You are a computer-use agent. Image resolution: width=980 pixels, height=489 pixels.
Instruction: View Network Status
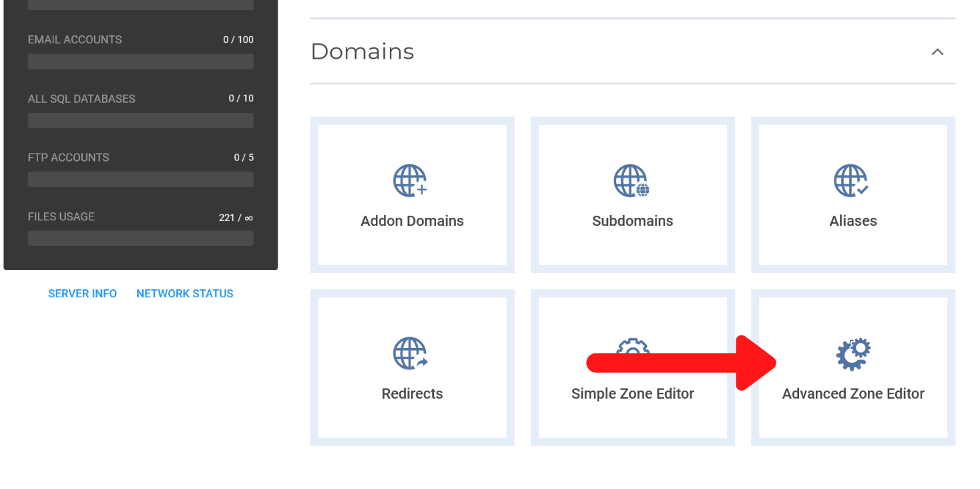pos(185,293)
